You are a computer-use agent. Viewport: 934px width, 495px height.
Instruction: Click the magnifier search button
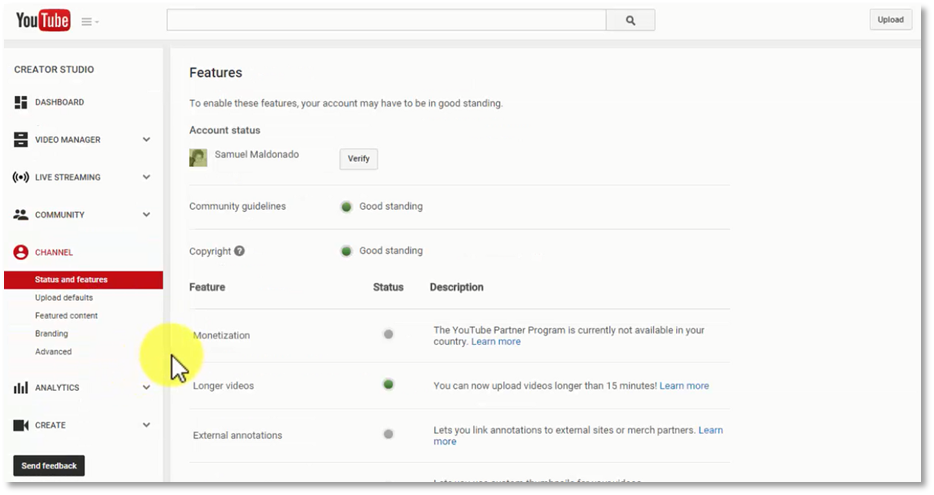click(x=630, y=20)
